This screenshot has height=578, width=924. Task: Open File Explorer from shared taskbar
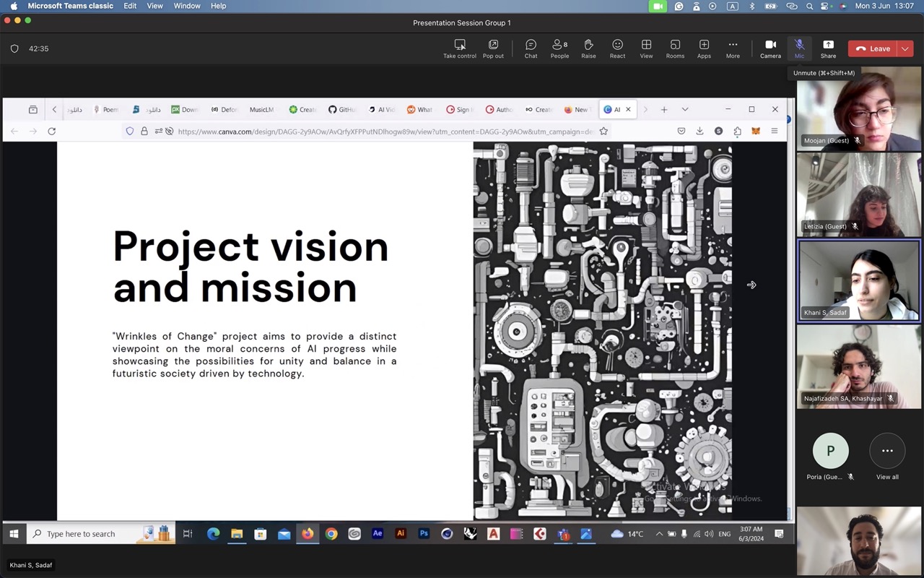coord(237,534)
